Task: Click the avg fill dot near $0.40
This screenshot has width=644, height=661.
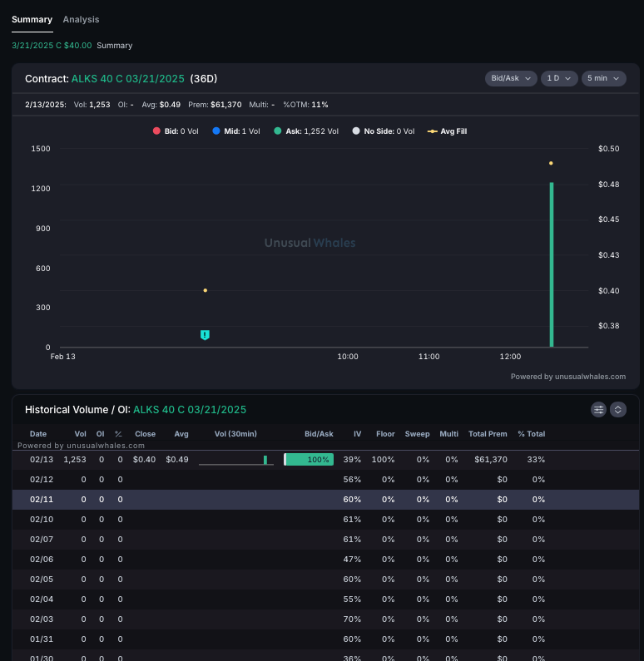Action: 206,290
